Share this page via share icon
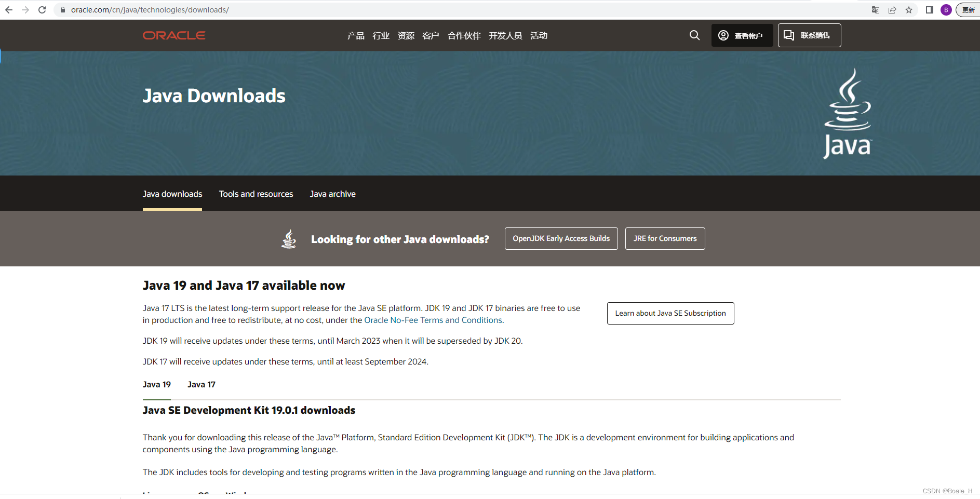 point(892,10)
